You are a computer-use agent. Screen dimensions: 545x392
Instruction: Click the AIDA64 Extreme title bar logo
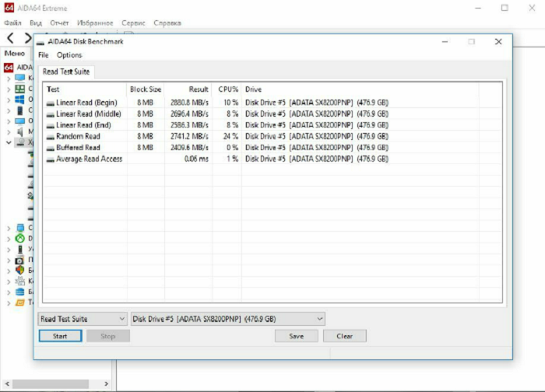9,8
